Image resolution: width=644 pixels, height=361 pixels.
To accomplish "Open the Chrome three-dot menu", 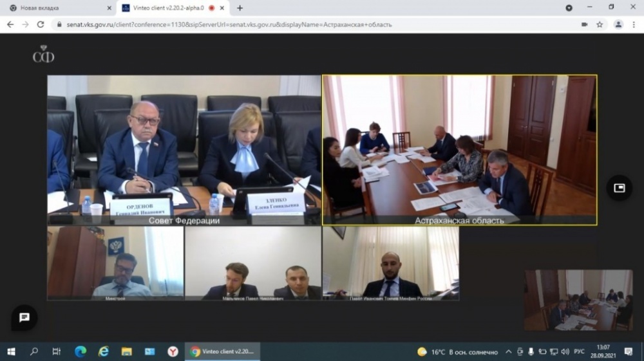I will 634,24.
